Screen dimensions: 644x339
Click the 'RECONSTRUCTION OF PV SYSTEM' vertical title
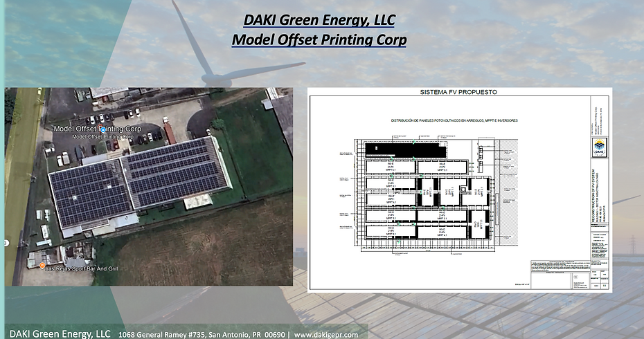tap(593, 195)
